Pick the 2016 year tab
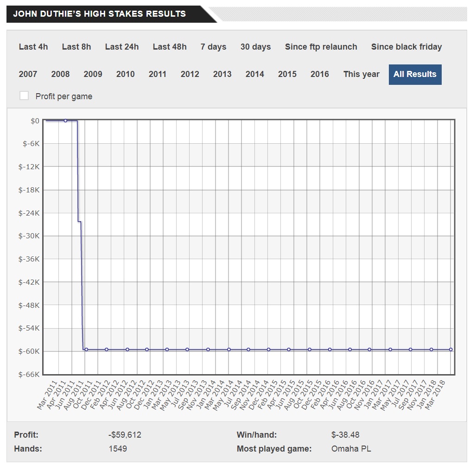This screenshot has width=476, height=465. (320, 74)
